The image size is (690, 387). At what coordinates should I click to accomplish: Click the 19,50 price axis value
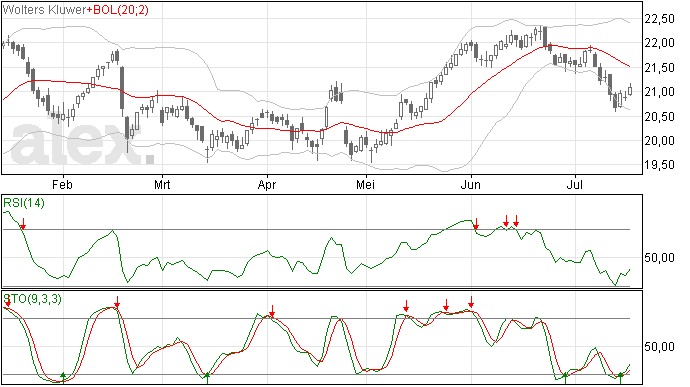[659, 165]
